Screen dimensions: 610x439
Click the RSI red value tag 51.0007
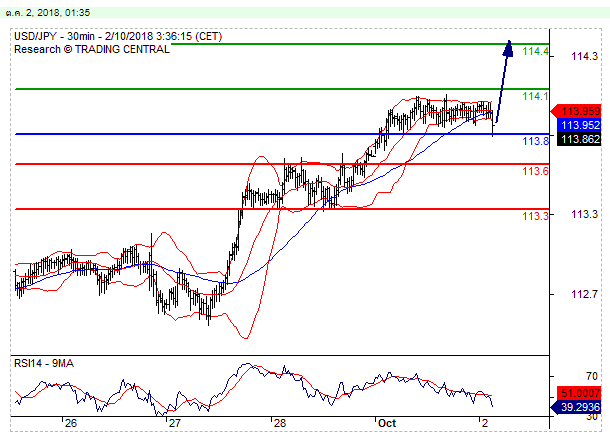coord(578,393)
